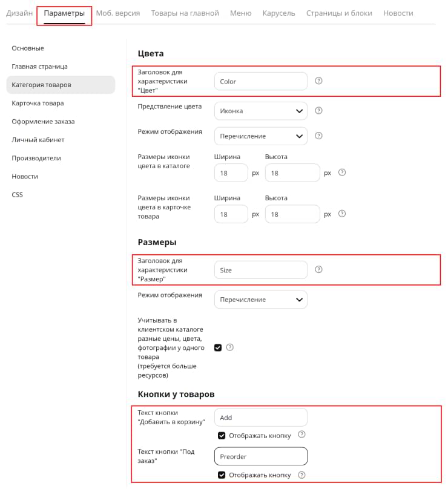Screen dimensions: 448x489
Task: Open the Иконка color representation dropdown
Action: [x=261, y=111]
